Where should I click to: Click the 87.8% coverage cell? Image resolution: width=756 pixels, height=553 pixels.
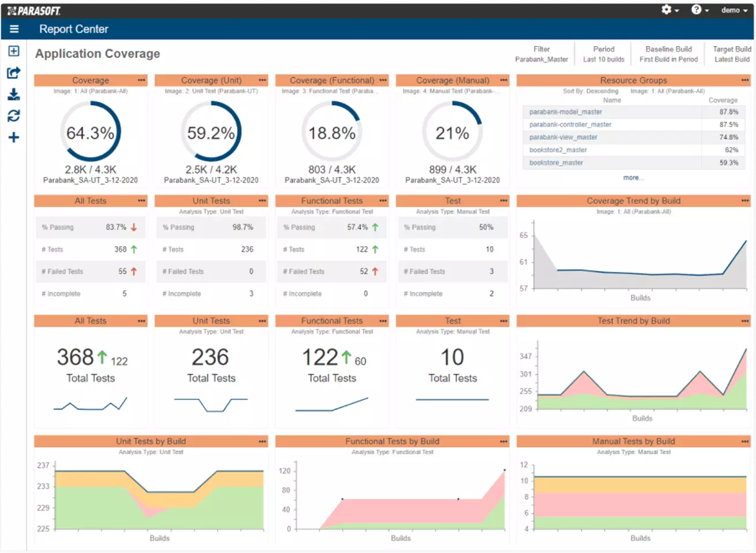728,112
